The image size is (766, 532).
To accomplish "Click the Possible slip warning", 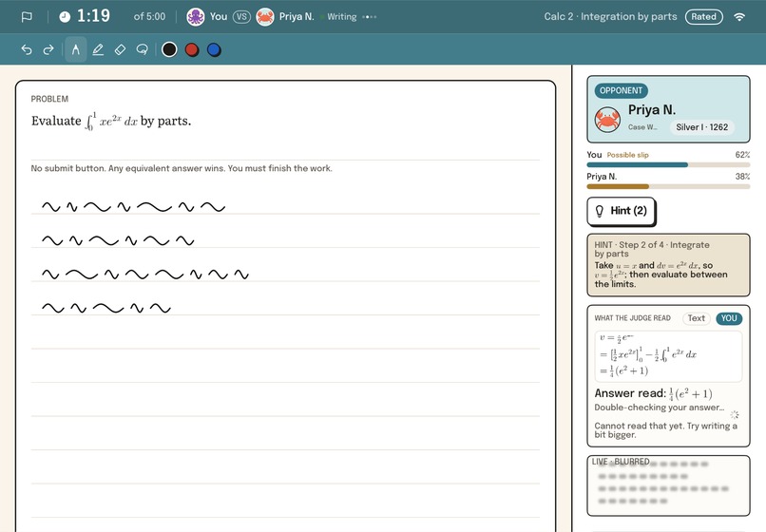I will (x=628, y=155).
